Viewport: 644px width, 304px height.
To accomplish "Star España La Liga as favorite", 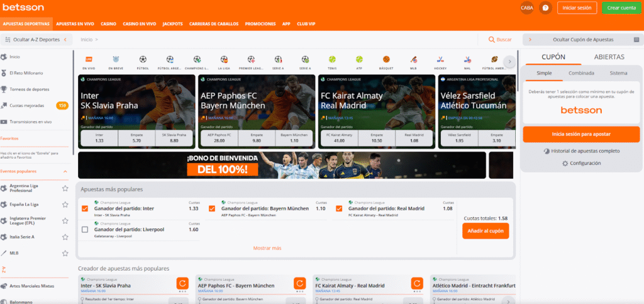I will click(x=65, y=205).
